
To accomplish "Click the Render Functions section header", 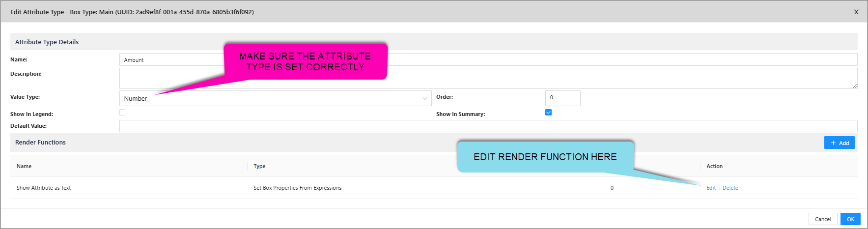I will point(40,143).
